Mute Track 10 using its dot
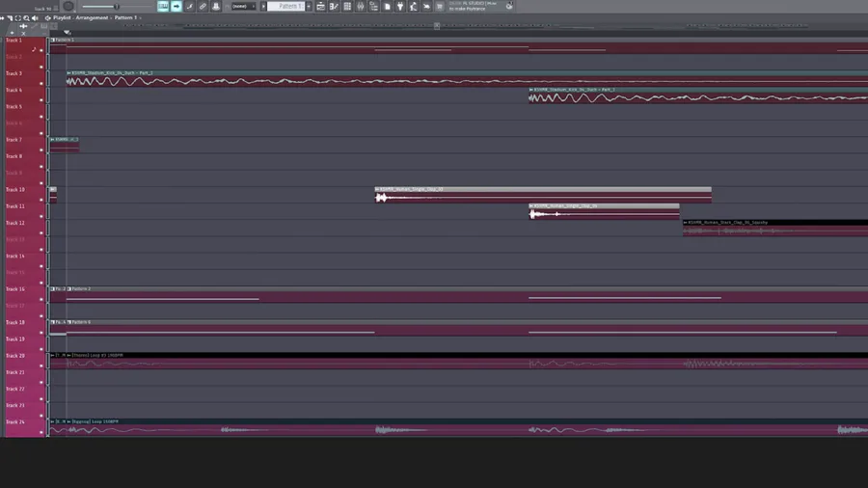The height and width of the screenshot is (488, 868). click(x=41, y=200)
